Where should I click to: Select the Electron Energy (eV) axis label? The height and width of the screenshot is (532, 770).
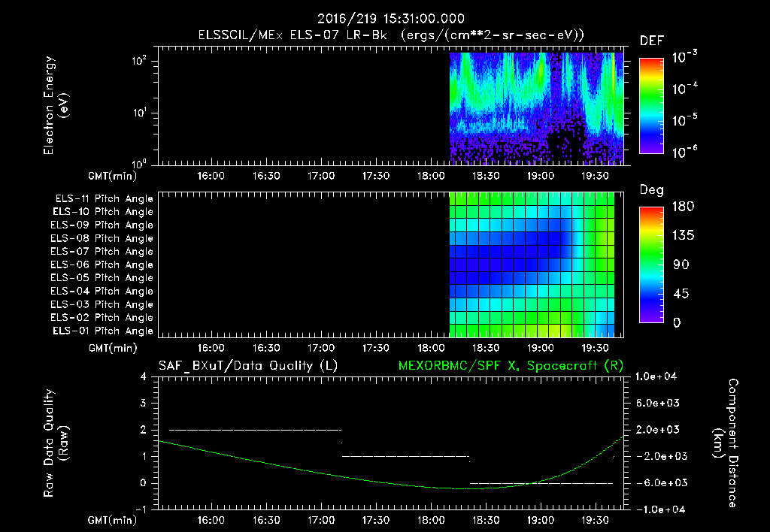56,105
